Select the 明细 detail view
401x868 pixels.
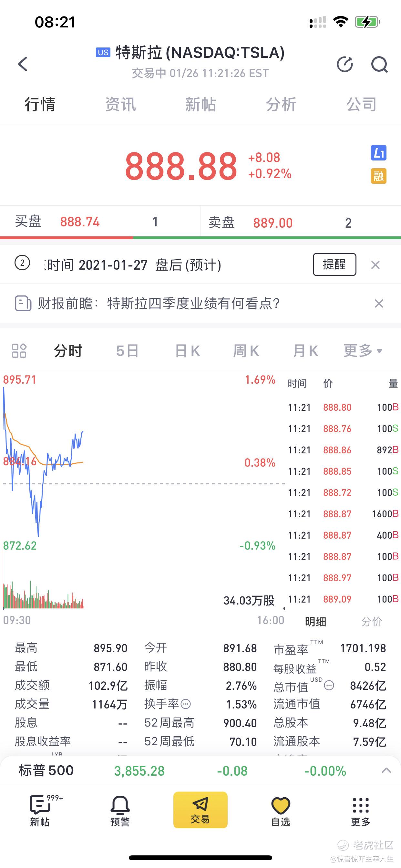click(315, 621)
